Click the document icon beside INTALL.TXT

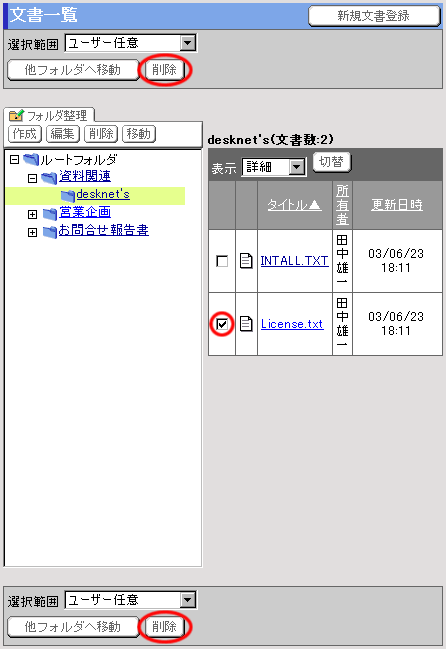tap(246, 261)
